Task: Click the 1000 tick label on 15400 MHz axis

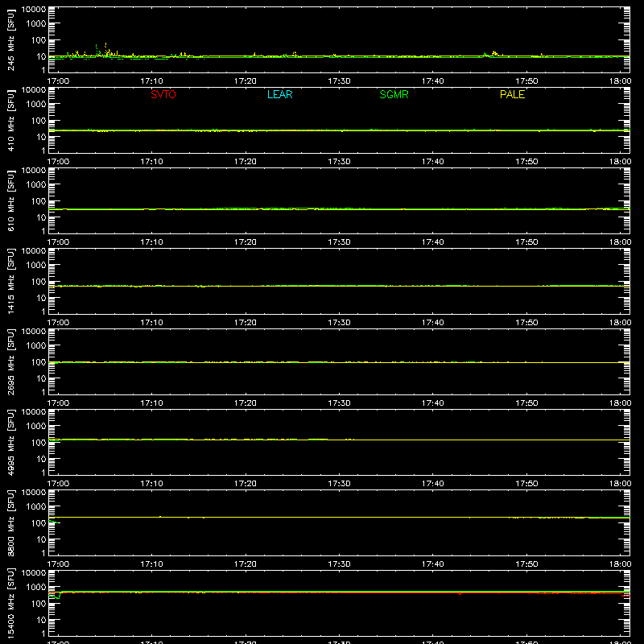Action: coord(36,588)
